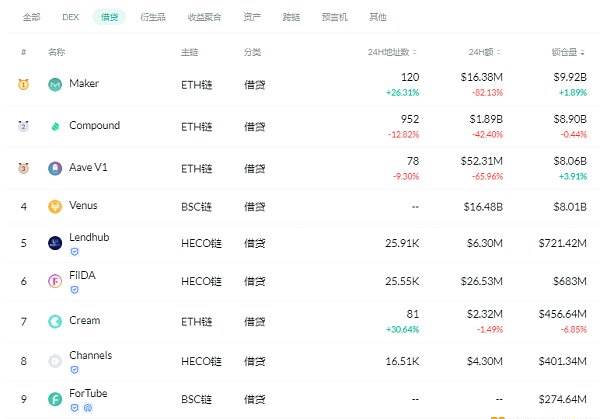The image size is (600, 419).
Task: Click the ForTube green logo icon
Action: point(55,399)
